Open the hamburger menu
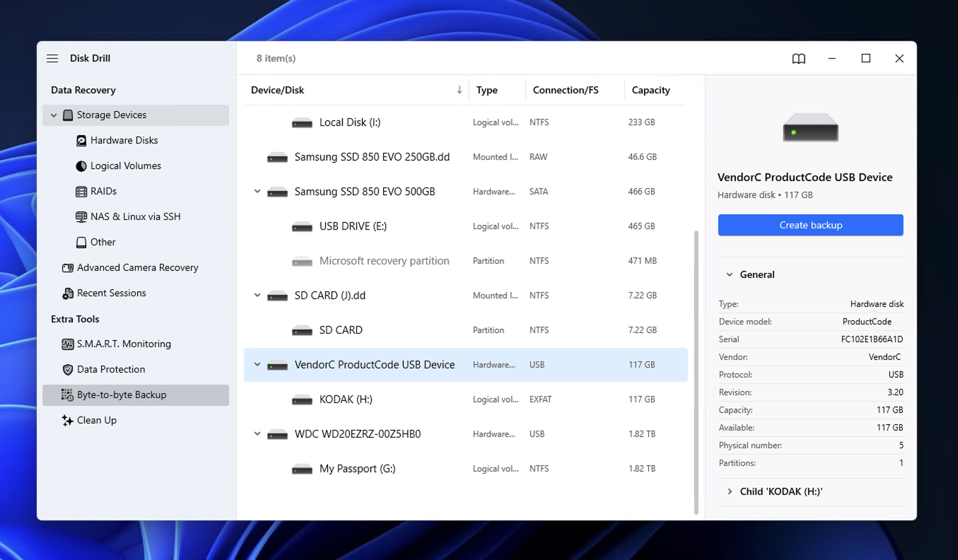Image resolution: width=958 pixels, height=560 pixels. [52, 58]
